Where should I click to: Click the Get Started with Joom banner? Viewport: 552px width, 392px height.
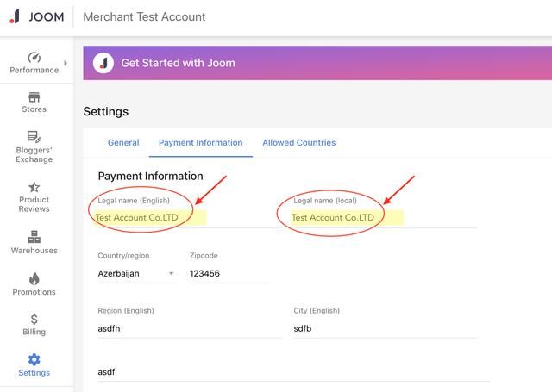(319, 63)
